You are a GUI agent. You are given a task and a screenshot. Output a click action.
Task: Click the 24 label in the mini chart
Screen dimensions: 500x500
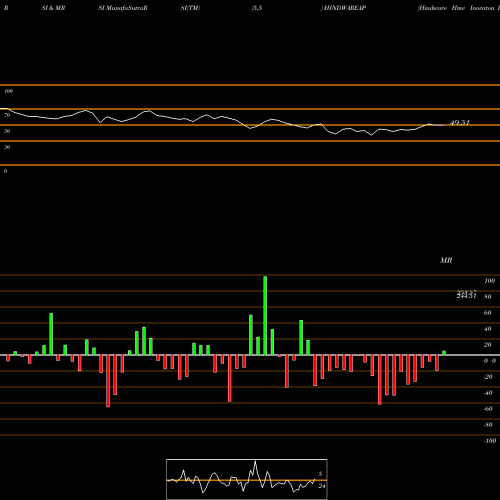pyautogui.click(x=322, y=486)
